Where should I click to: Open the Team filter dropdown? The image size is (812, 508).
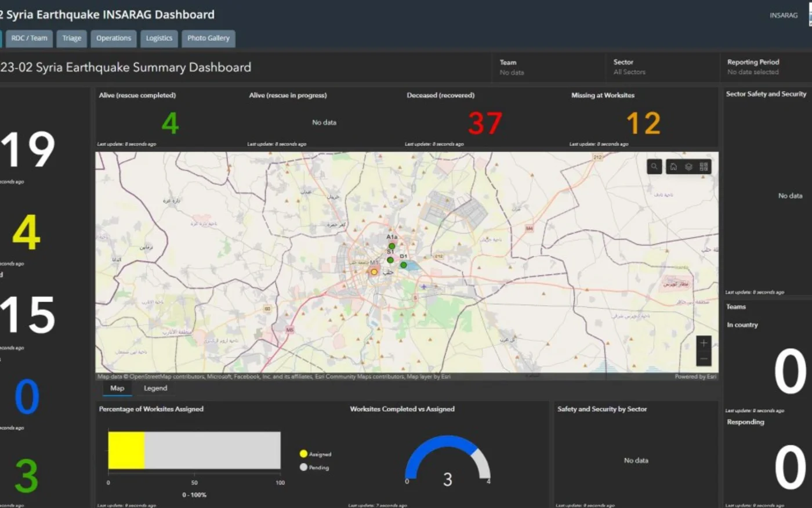click(x=548, y=67)
